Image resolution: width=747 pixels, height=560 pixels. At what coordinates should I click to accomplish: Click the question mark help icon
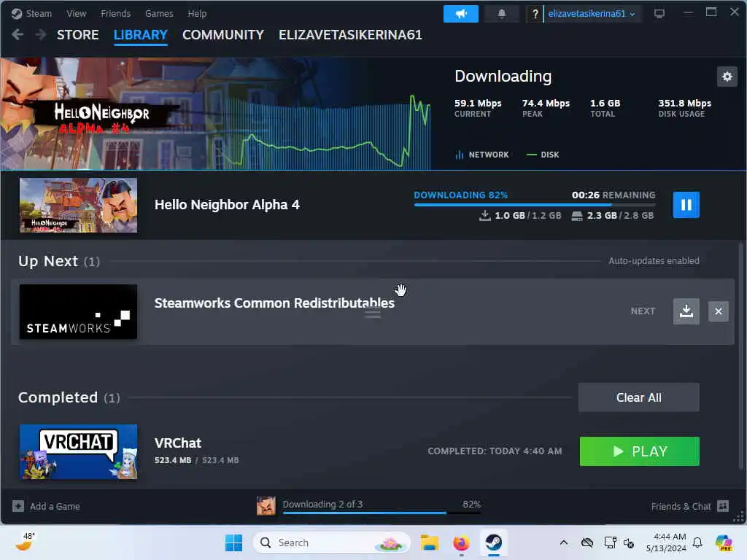pos(535,14)
